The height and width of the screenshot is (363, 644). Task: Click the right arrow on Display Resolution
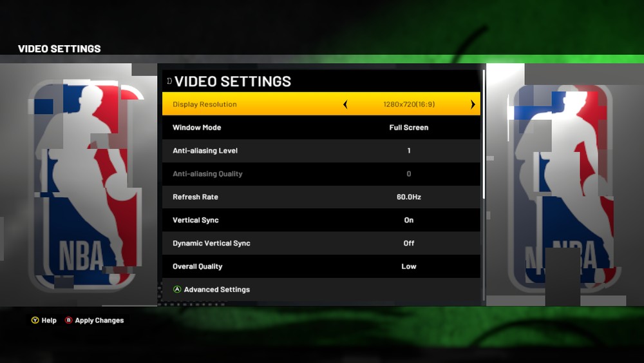click(472, 104)
